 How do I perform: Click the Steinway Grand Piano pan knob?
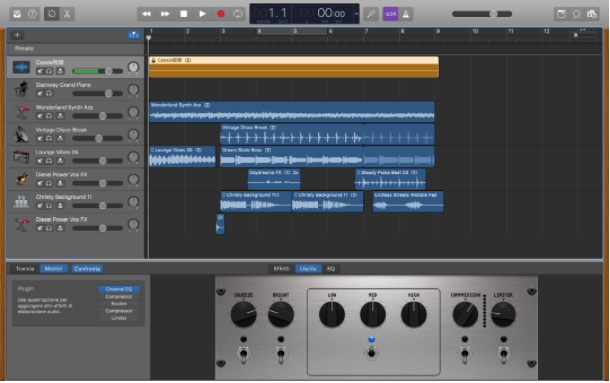[133, 90]
